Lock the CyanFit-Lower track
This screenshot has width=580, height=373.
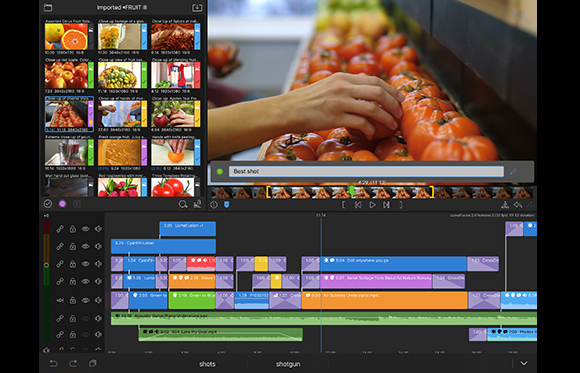point(73,246)
